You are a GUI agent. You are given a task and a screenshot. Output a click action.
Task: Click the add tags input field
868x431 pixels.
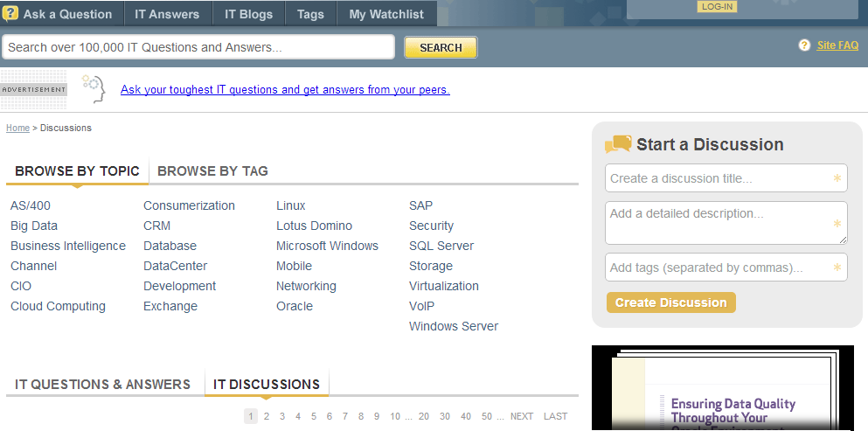(726, 268)
